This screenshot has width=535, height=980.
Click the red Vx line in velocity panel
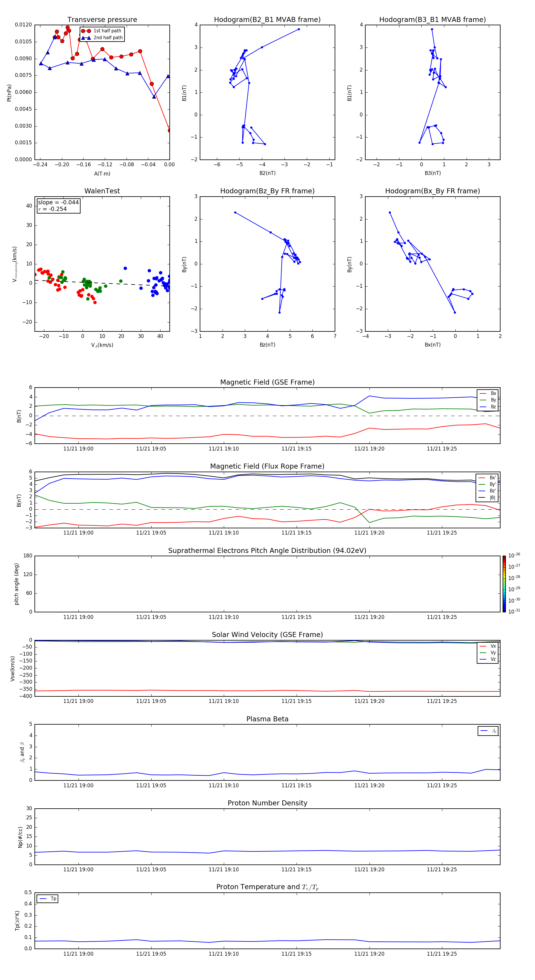click(x=267, y=690)
